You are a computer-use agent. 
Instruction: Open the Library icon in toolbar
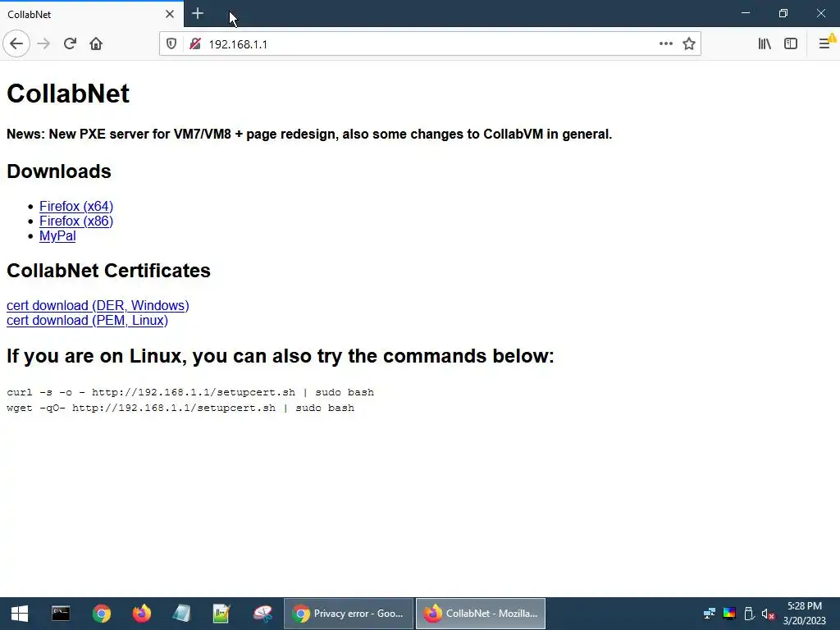coord(765,44)
